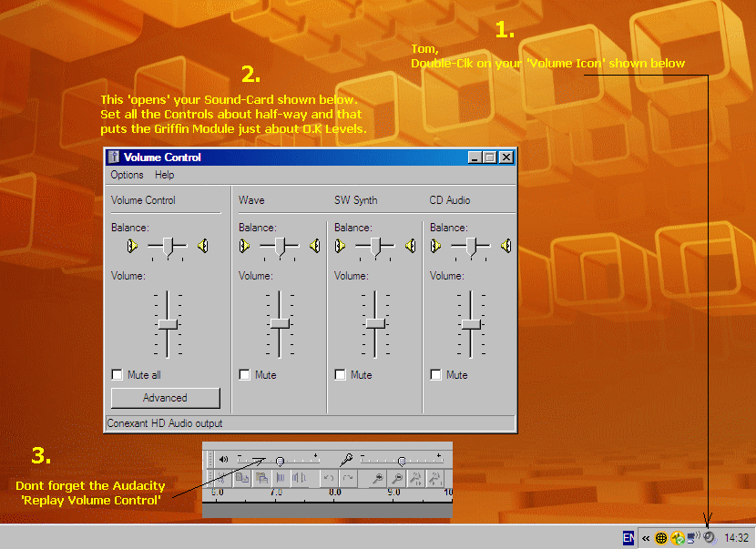Image resolution: width=756 pixels, height=549 pixels.
Task: Click the Audacity Zoom In magnifier
Action: pyautogui.click(x=378, y=477)
